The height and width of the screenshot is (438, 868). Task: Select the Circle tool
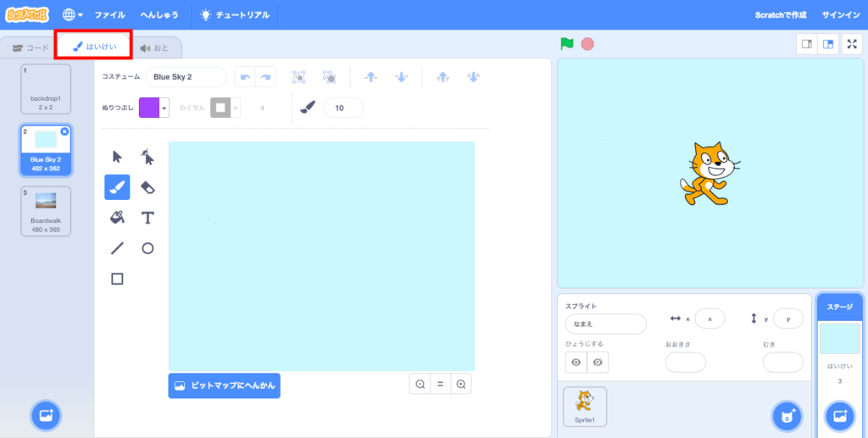click(147, 248)
